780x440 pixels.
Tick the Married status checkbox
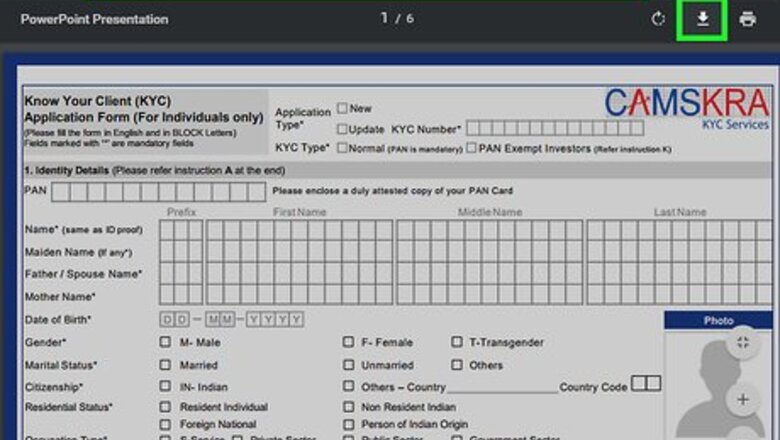pos(165,364)
